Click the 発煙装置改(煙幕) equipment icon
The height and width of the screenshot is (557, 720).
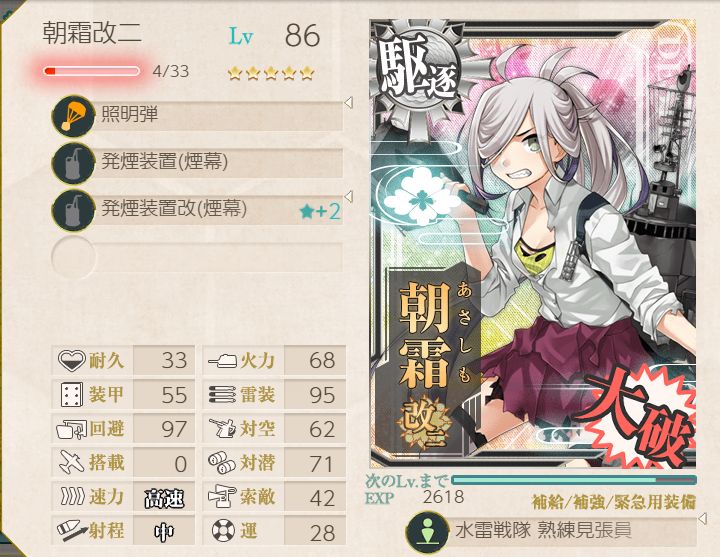click(73, 211)
